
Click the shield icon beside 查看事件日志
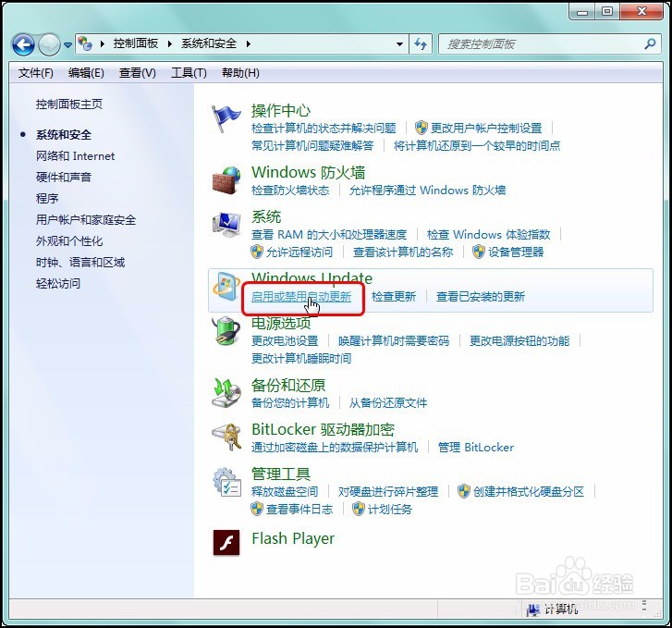(x=257, y=510)
